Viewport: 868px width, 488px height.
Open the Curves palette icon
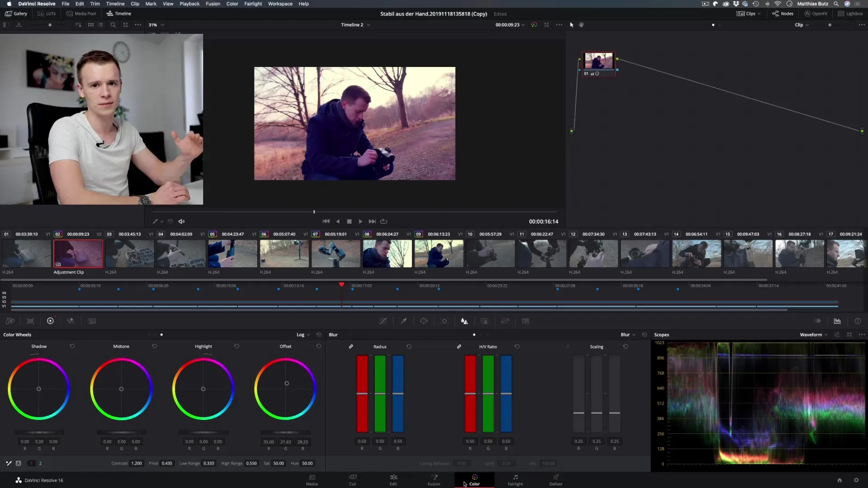click(383, 321)
